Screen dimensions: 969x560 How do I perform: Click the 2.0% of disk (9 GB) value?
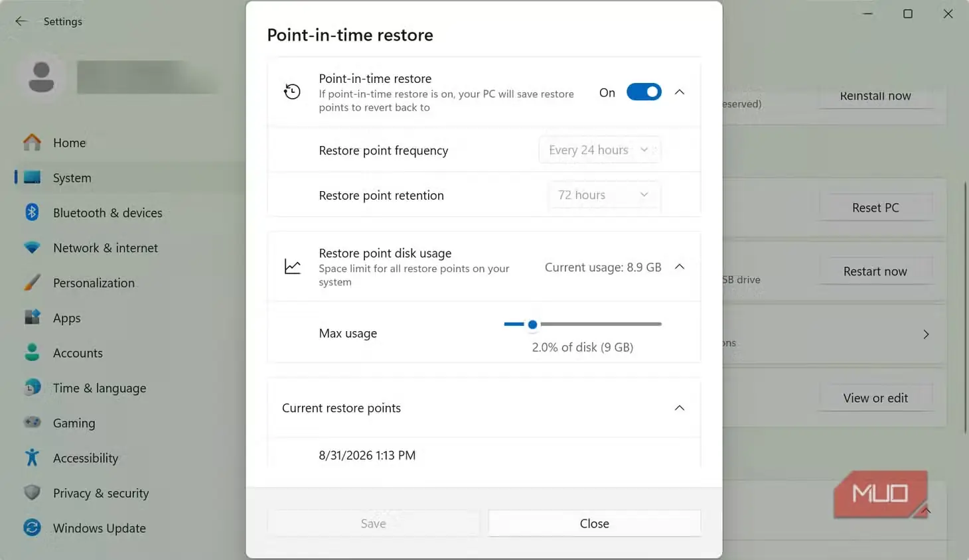583,347
